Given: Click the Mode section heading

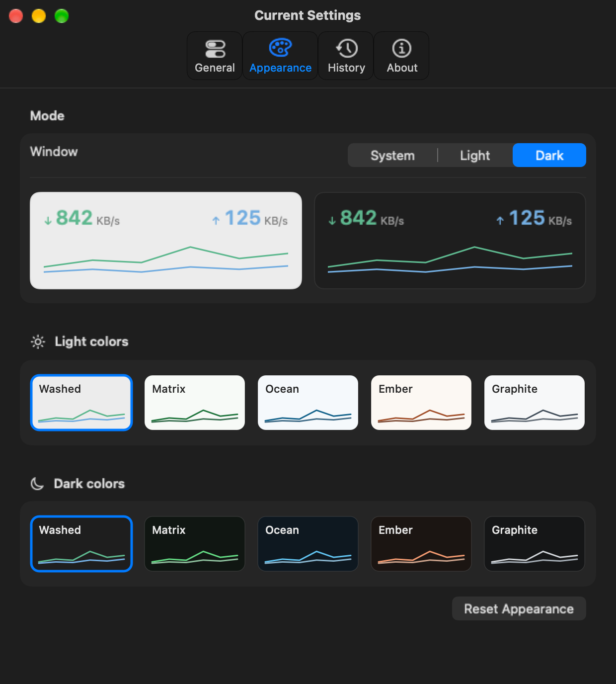Looking at the screenshot, I should click(47, 116).
